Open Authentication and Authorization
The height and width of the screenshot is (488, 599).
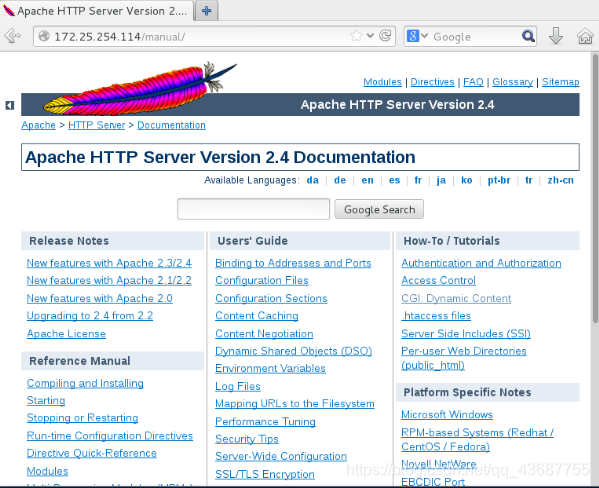[481, 263]
